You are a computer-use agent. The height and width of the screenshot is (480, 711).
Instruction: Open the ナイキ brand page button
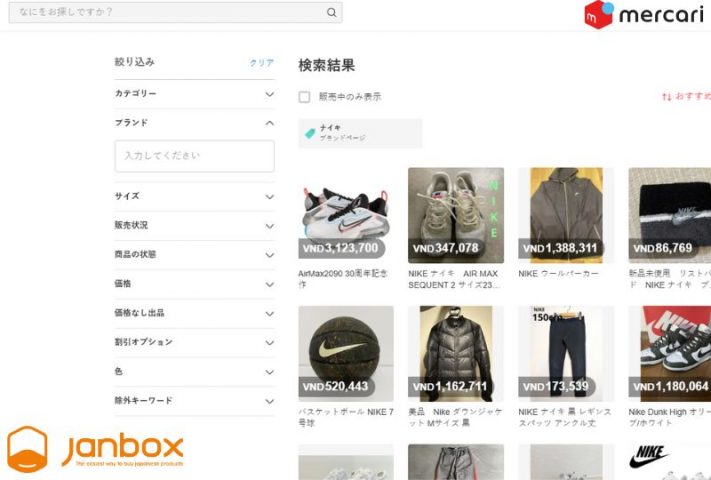click(x=360, y=133)
